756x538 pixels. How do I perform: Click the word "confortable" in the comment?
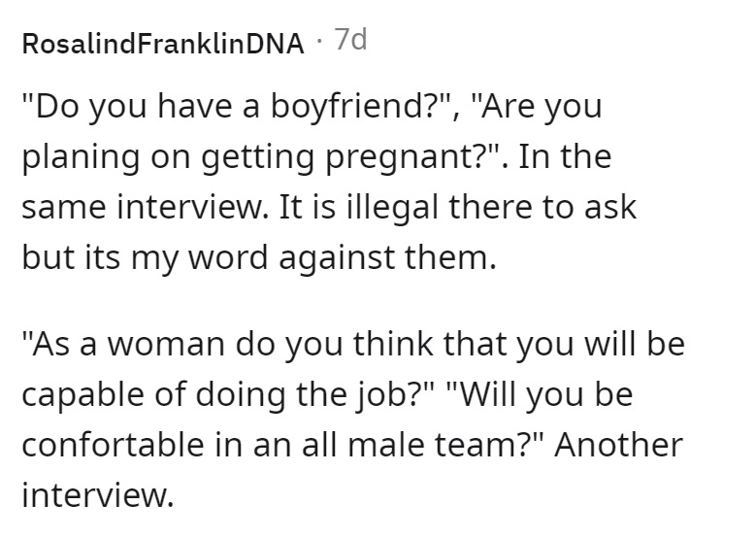113,445
